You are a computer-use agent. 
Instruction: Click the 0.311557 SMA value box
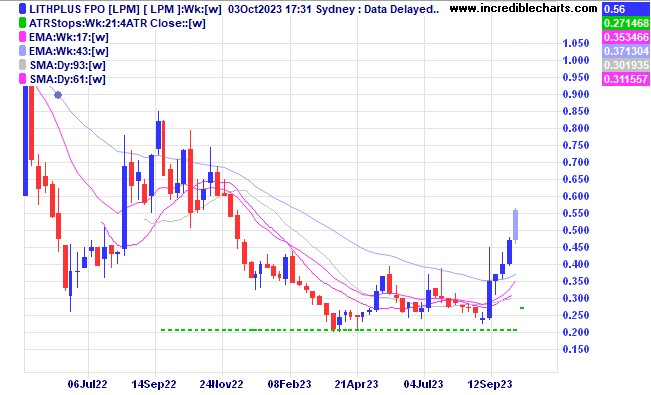tap(626, 79)
